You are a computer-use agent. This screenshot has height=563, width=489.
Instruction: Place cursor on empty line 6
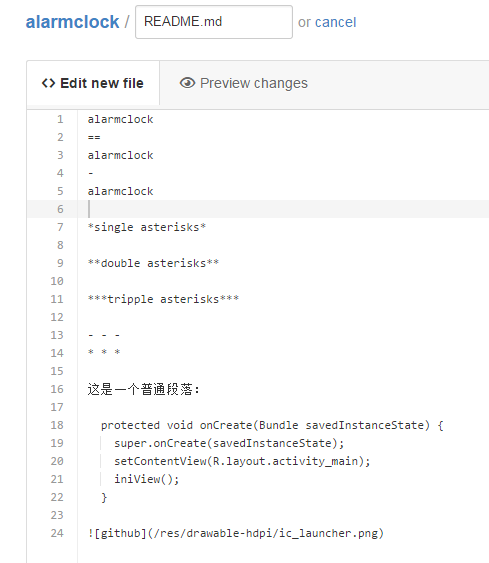[283, 209]
